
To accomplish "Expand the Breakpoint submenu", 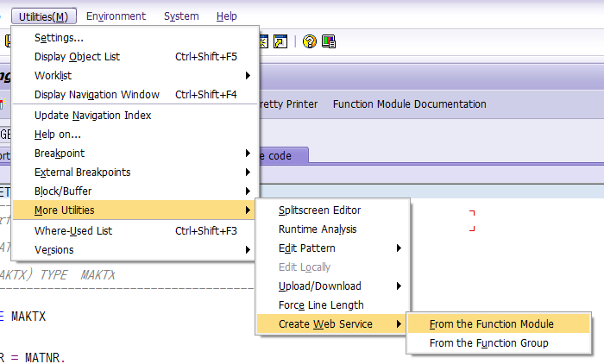I will tap(135, 154).
